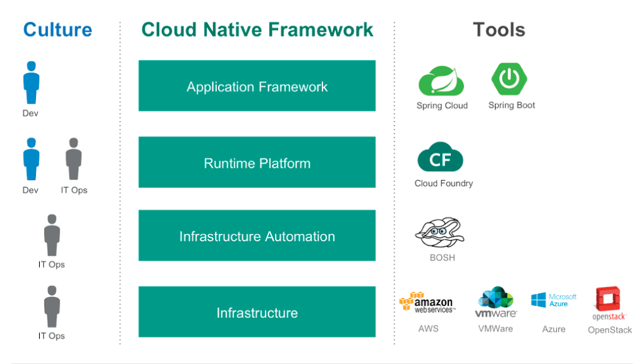Click the BOSH clam mascot icon

(x=440, y=233)
